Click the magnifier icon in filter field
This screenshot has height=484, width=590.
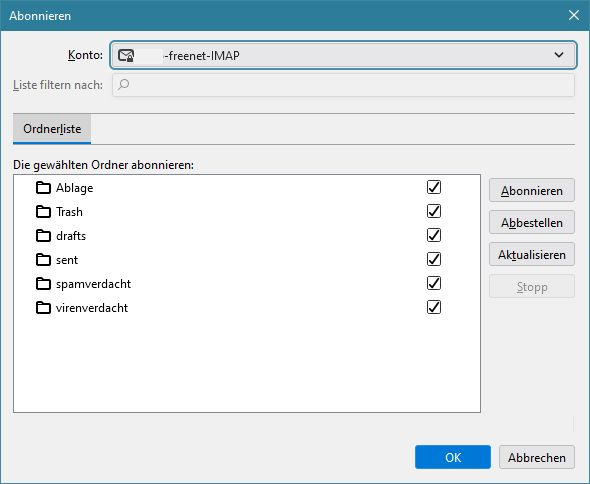click(123, 85)
